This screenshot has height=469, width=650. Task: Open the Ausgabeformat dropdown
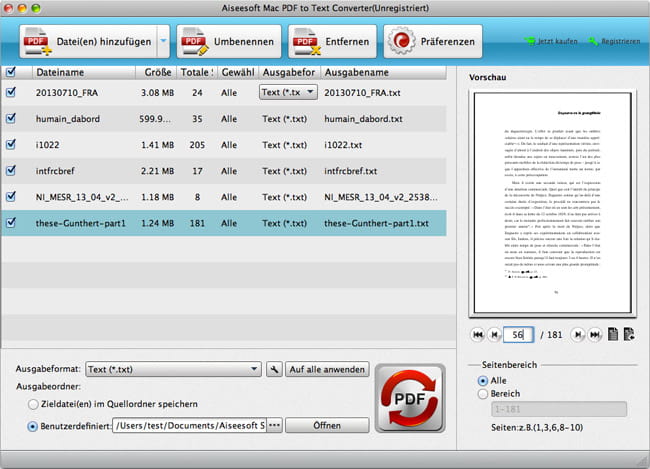[x=173, y=369]
